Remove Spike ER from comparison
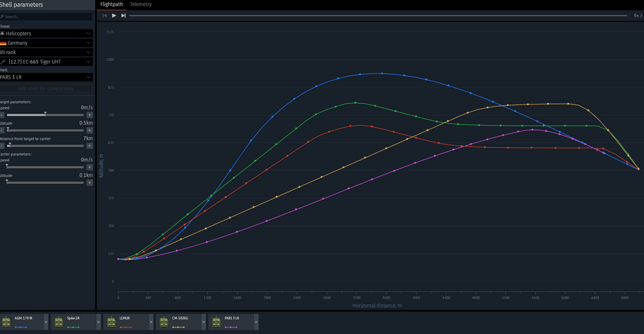 (99, 322)
